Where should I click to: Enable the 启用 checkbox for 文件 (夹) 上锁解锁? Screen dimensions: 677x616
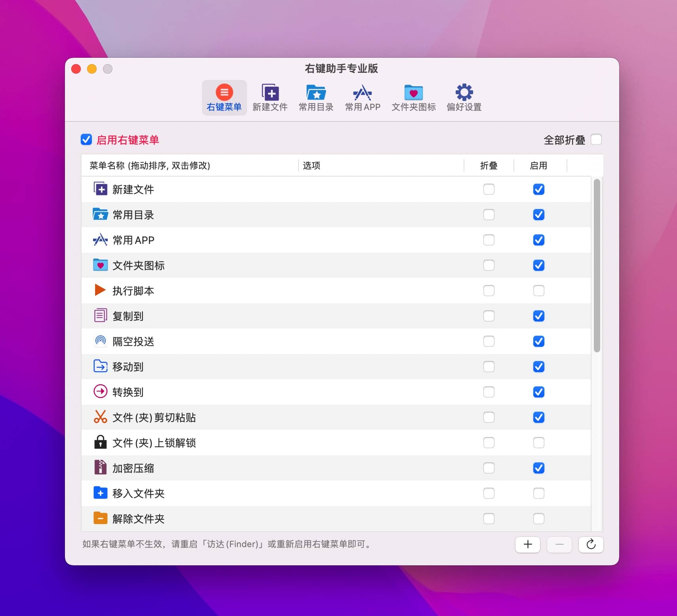[x=538, y=443]
